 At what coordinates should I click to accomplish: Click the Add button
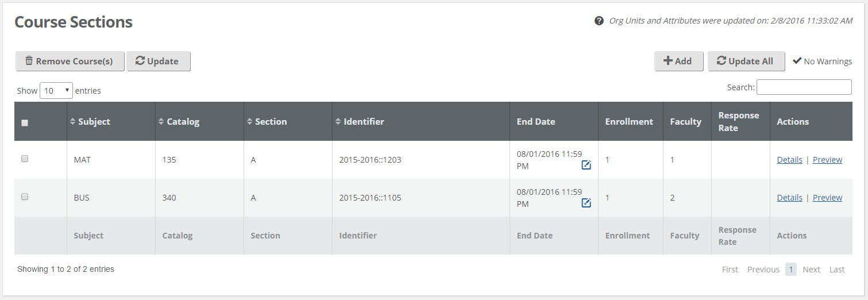pyautogui.click(x=679, y=61)
